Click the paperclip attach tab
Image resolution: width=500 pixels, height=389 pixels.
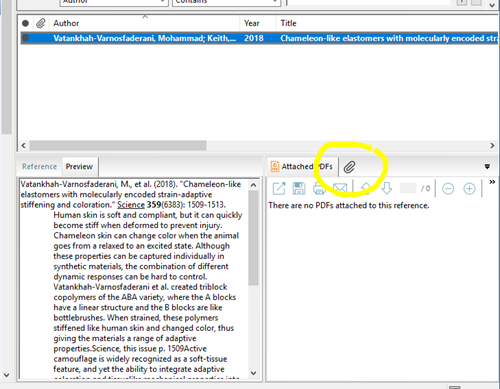pos(349,167)
